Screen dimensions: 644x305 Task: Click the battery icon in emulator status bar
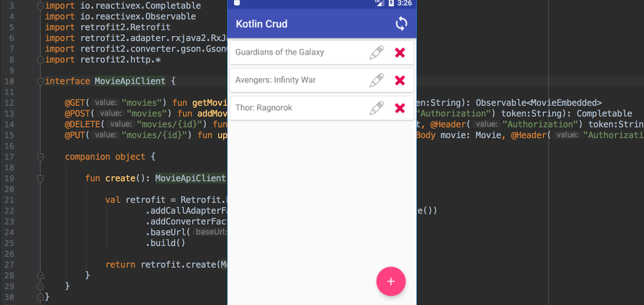coord(391,3)
